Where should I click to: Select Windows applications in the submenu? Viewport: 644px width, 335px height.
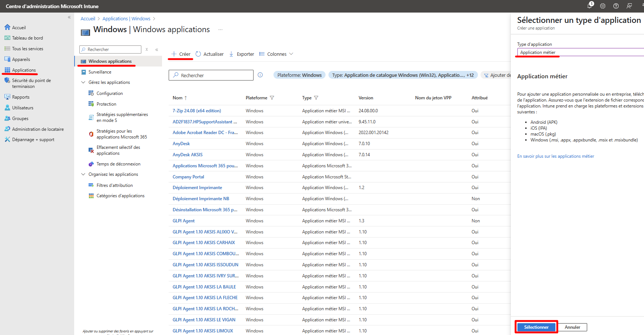click(118, 61)
